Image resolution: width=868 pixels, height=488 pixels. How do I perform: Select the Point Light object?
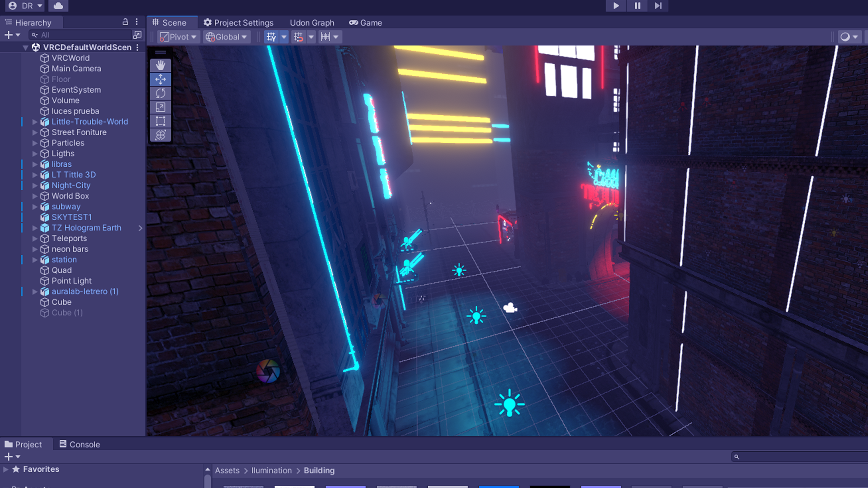pyautogui.click(x=71, y=281)
